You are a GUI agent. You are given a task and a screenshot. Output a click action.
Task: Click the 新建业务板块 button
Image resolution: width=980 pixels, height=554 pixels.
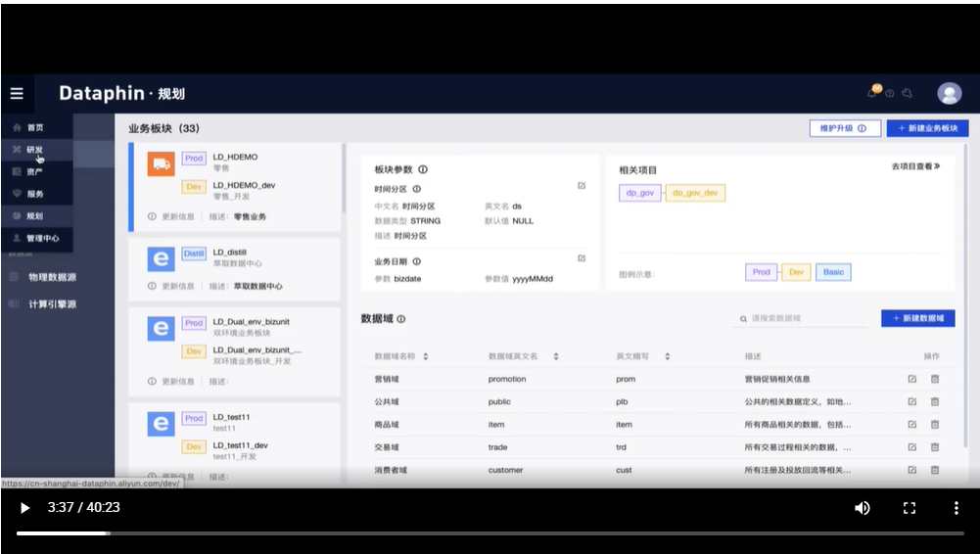point(927,128)
